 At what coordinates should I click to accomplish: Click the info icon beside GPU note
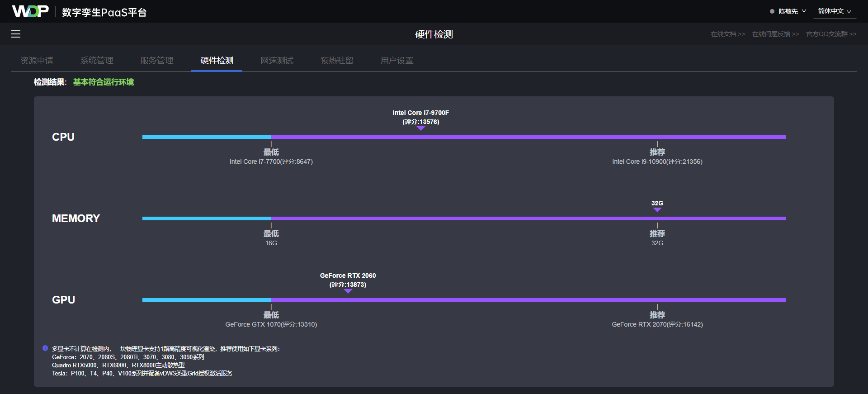(x=45, y=348)
